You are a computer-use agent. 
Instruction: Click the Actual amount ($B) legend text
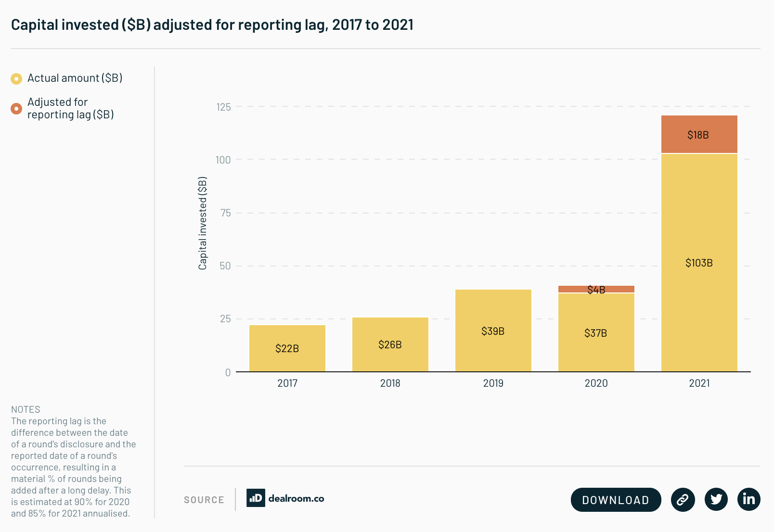(75, 78)
